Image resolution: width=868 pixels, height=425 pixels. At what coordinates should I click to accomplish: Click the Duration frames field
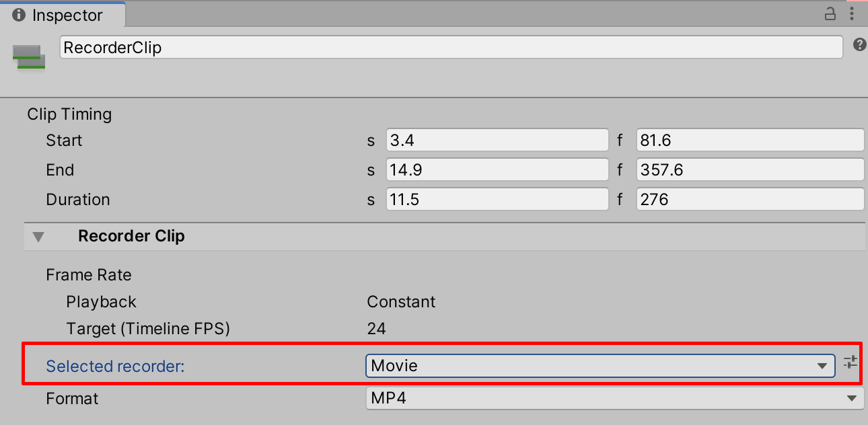[749, 200]
